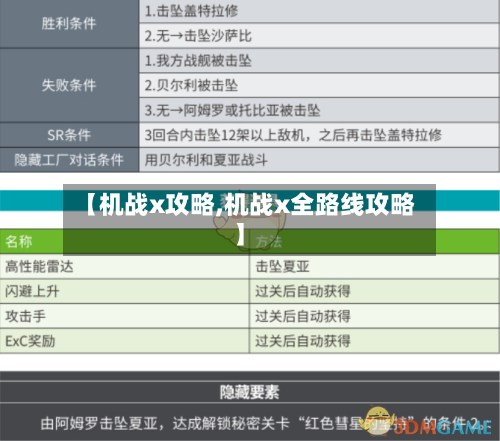This screenshot has height=441, width=500.
Task: Click 过关后自动获得 in the ExC奖励 row
Action: pos(303,341)
